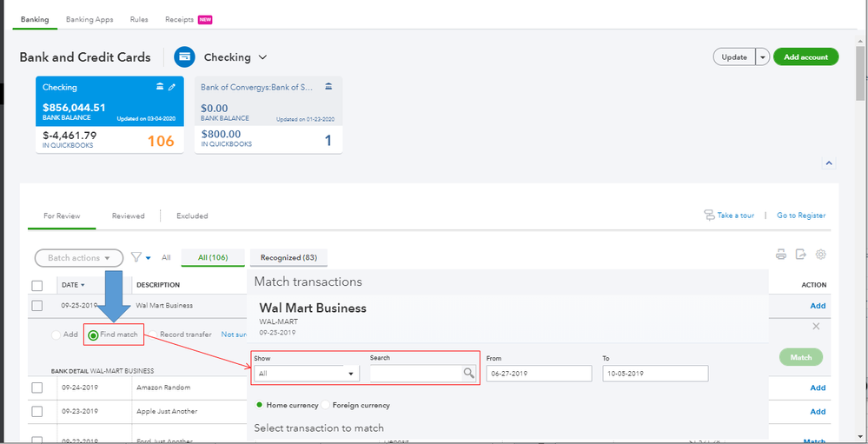868x444 pixels.
Task: Open the Show dropdown set to All
Action: pos(306,373)
